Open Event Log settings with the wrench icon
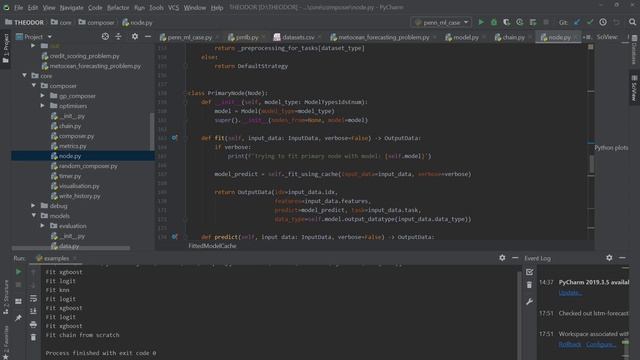640x360 pixels. (x=529, y=302)
